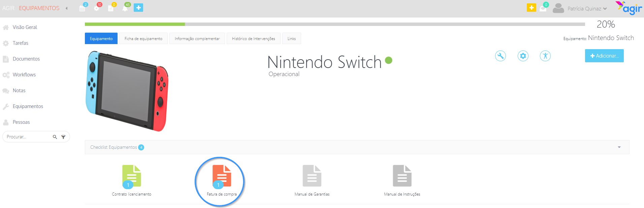Viewport: 644px width, 208px height.
Task: Open the calendar icon with badge 2
Action: (x=83, y=8)
